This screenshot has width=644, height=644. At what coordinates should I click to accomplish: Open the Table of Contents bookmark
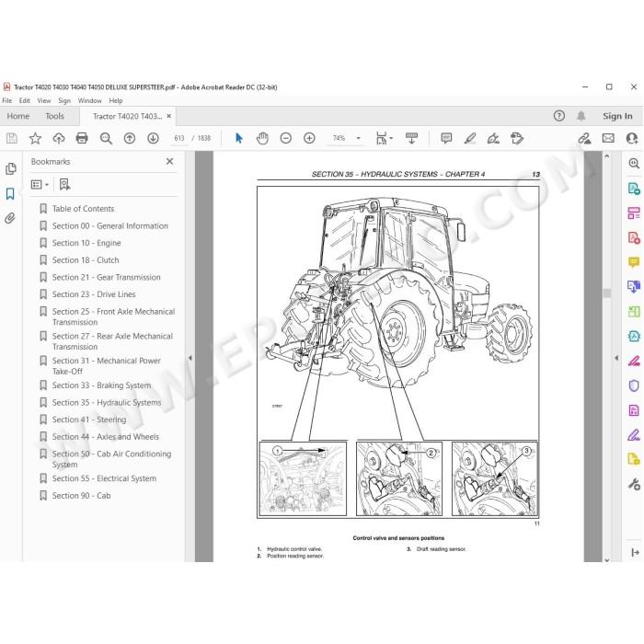tap(83, 209)
